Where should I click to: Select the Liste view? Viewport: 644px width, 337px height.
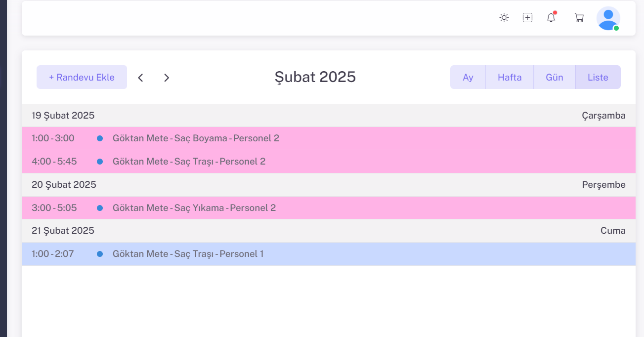pos(598,78)
